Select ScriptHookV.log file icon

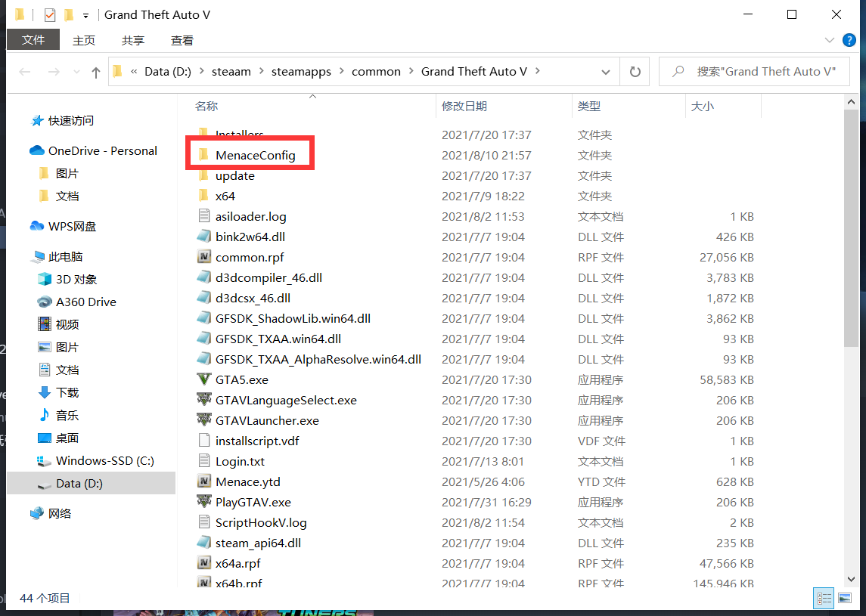point(203,522)
